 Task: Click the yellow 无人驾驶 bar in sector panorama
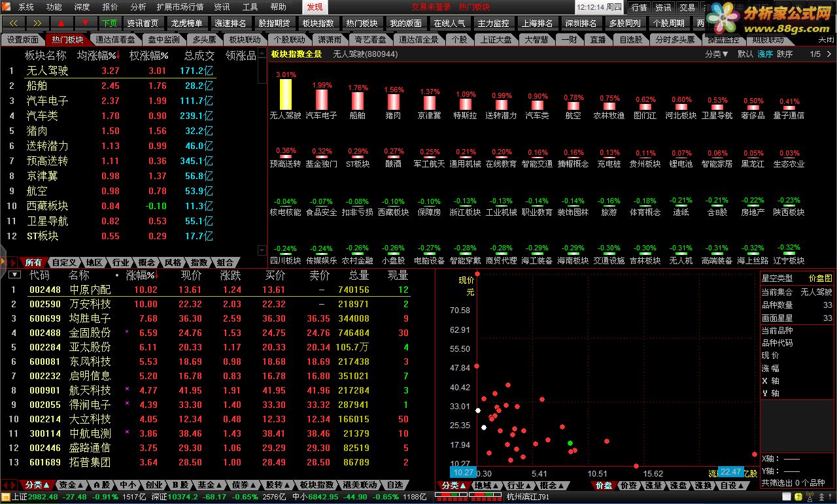(286, 94)
